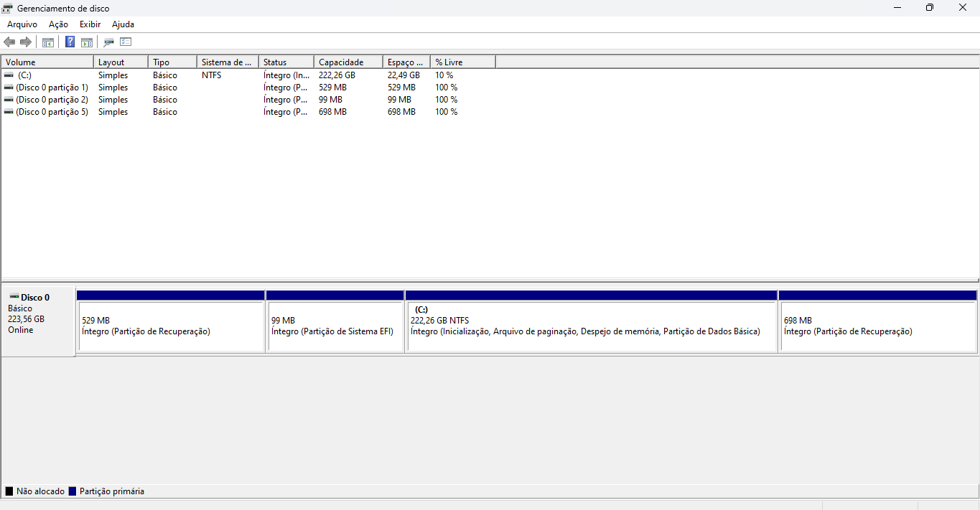Viewport: 980px width, 510px height.
Task: Select the (Disco 0 partição 1) row
Action: [248, 88]
